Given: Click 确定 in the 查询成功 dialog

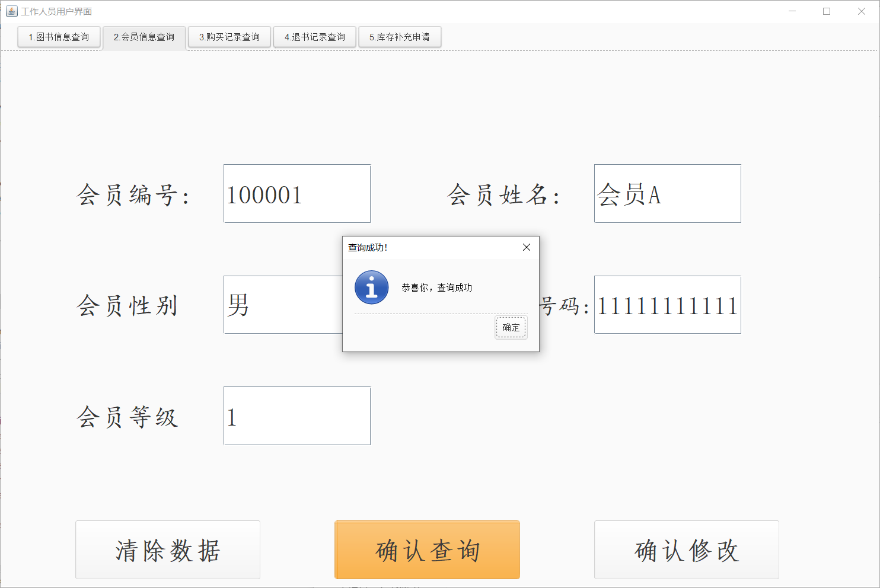Looking at the screenshot, I should tap(511, 327).
